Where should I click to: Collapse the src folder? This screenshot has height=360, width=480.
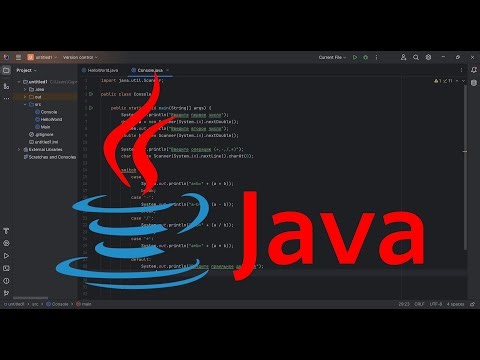(x=25, y=104)
